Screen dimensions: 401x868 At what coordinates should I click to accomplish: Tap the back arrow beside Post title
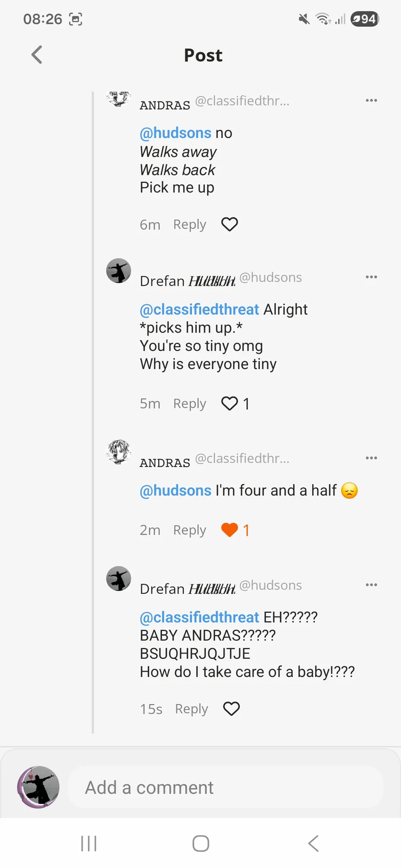pyautogui.click(x=37, y=55)
